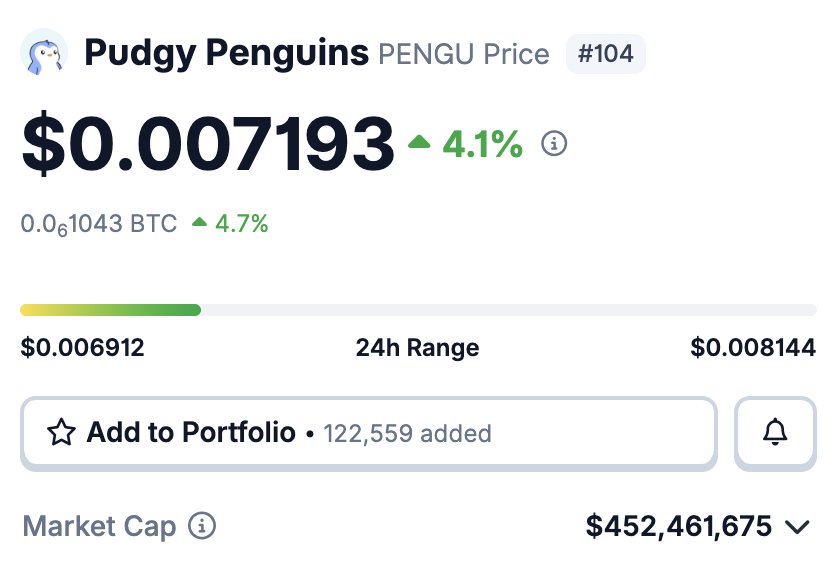Image resolution: width=832 pixels, height=566 pixels.
Task: Click the Pudgy Penguins penguin logo
Action: 44,53
